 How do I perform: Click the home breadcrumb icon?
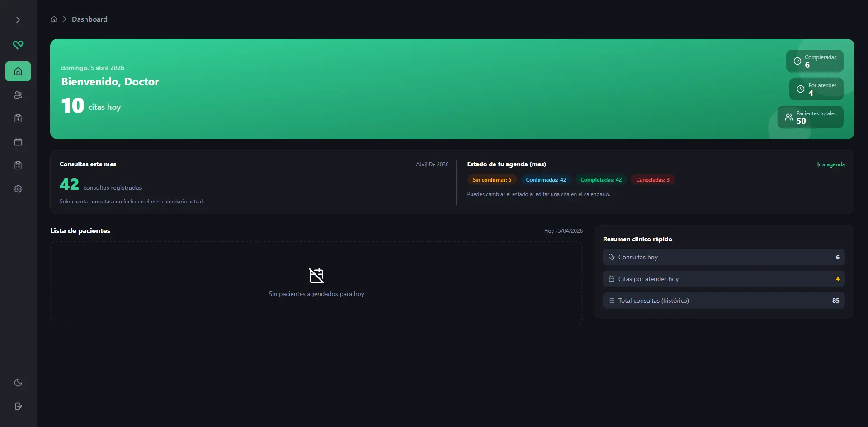[54, 19]
